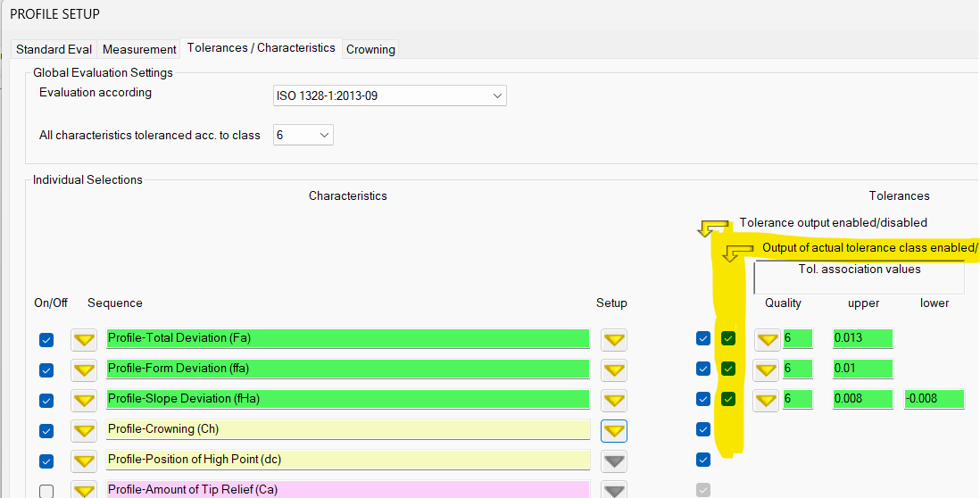Image resolution: width=980 pixels, height=498 pixels.
Task: Toggle tolerance output checkbox for Slope Deviation (fHa)
Action: click(x=703, y=399)
